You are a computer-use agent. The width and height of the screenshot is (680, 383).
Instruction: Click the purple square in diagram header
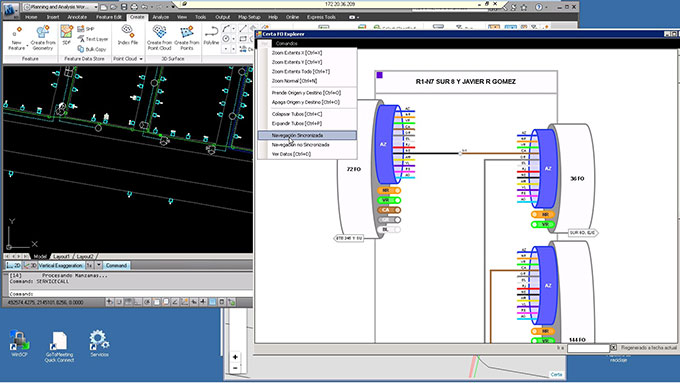379,75
